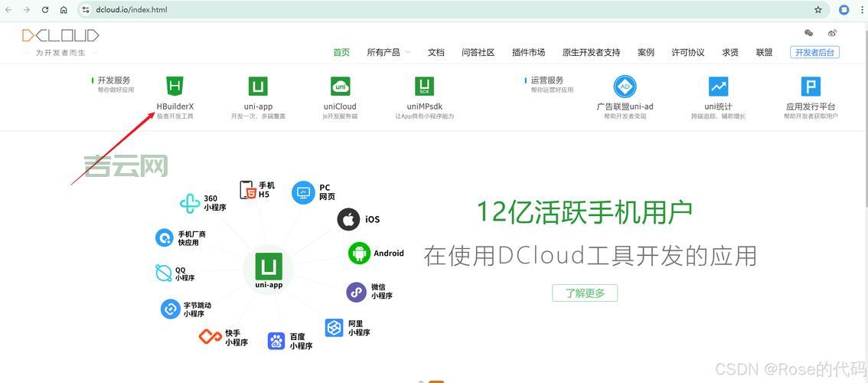This screenshot has height=383, width=868.
Task: Open 许可协议 nav item
Action: point(688,53)
